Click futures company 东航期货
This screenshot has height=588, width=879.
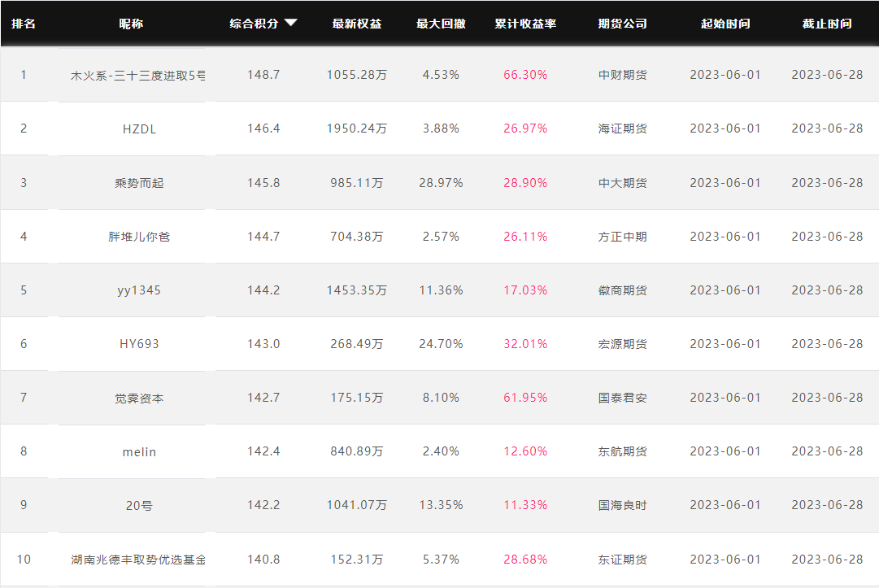pyautogui.click(x=623, y=452)
